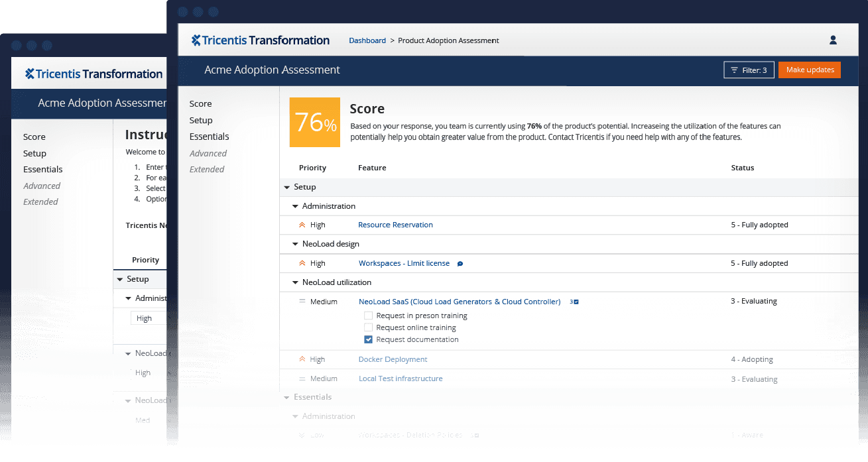This screenshot has width=868, height=462.
Task: Open the user profile icon
Action: (833, 40)
